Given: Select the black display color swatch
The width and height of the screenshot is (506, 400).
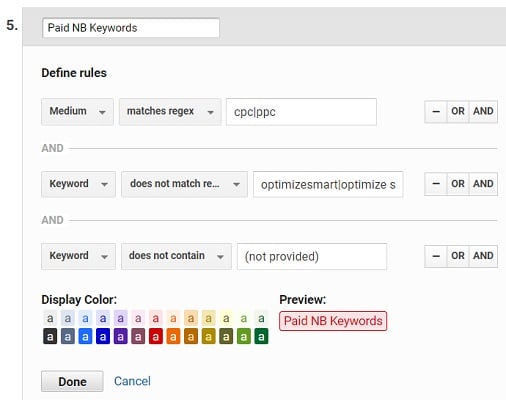Looking at the screenshot, I should click(x=50, y=337).
